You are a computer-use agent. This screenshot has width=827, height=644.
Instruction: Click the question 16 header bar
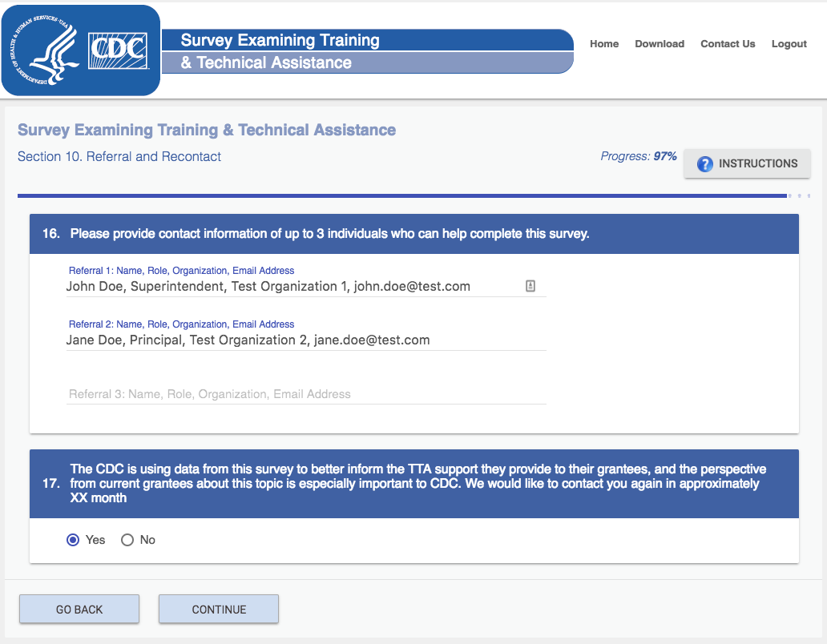click(413, 234)
